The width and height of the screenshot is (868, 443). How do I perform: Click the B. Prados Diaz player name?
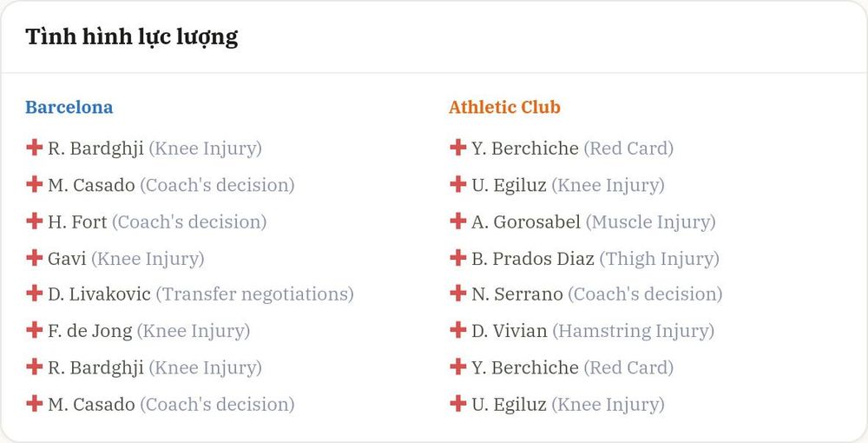(533, 258)
